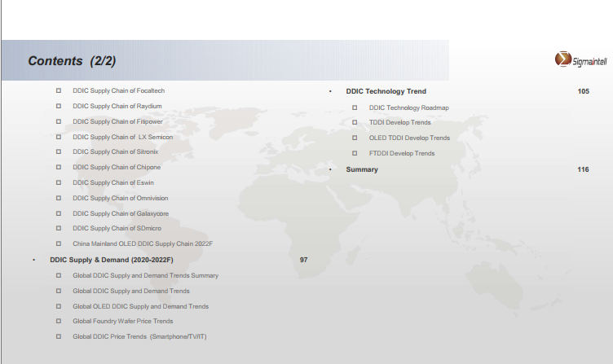Go to OLED TDDI Develop Trends
This screenshot has width=613, height=364.
tap(409, 138)
